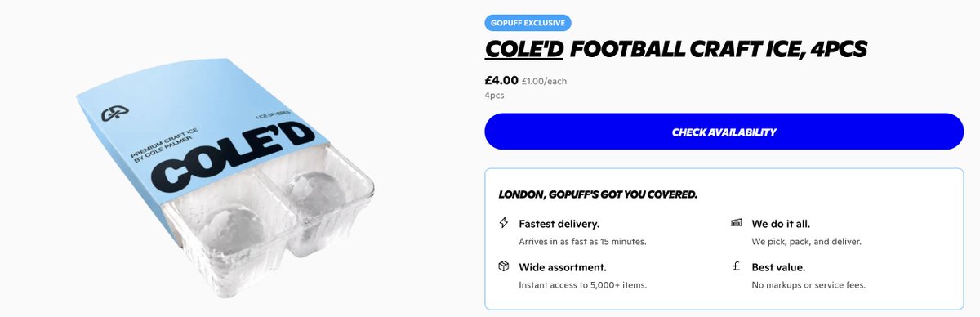Screen dimensions: 980x317
Task: Click the storefront icon by We do it all
Action: 736,223
